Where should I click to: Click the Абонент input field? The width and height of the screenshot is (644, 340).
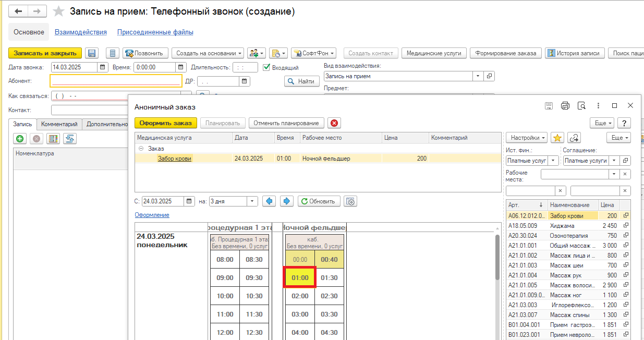pos(115,81)
